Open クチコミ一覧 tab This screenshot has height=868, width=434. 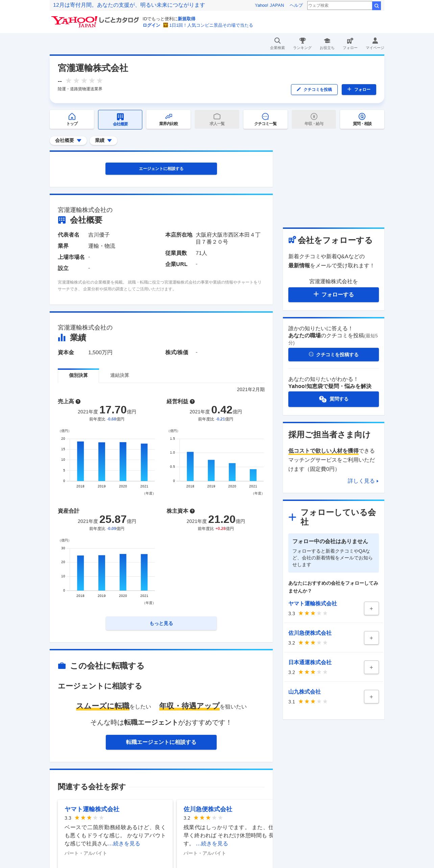pyautogui.click(x=265, y=119)
